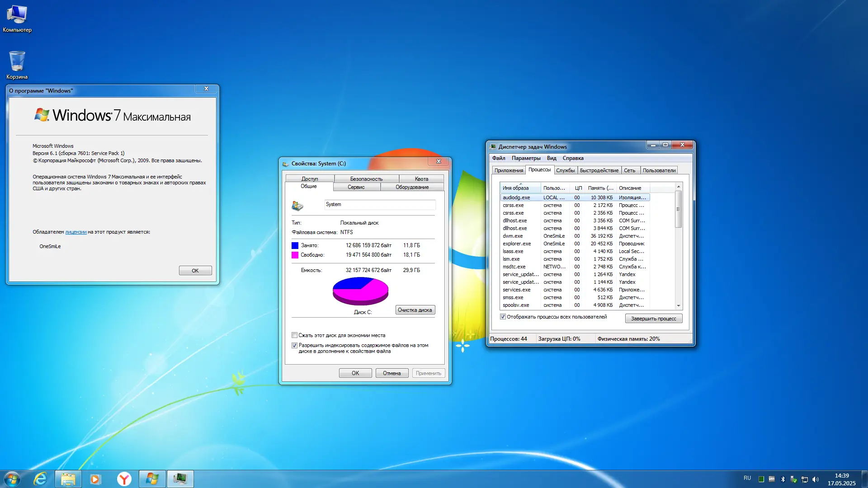
Task: Open the Options menu in Task Manager
Action: (x=526, y=158)
